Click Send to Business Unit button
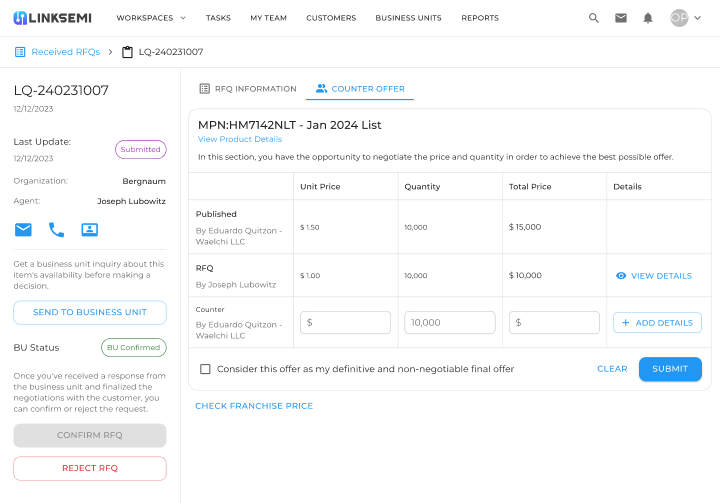The height and width of the screenshot is (503, 720). 90,312
